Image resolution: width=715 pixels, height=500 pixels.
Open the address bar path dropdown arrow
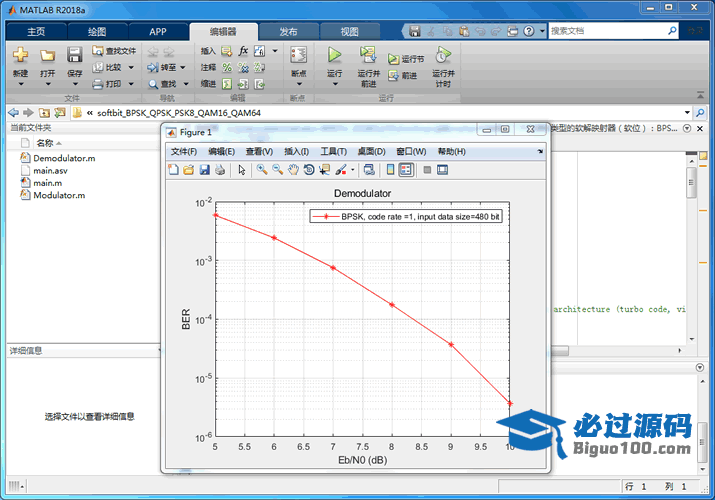coord(687,113)
